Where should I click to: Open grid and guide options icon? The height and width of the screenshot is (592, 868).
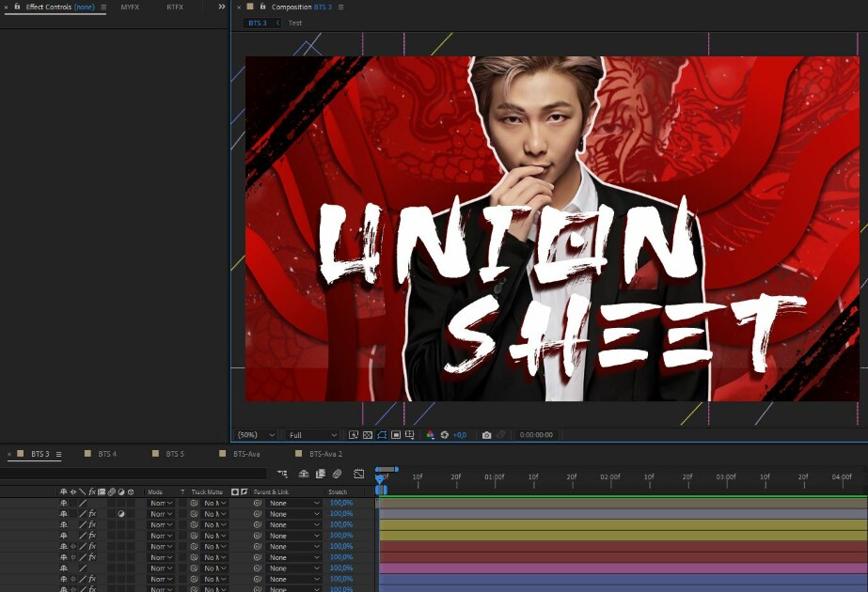tap(410, 435)
